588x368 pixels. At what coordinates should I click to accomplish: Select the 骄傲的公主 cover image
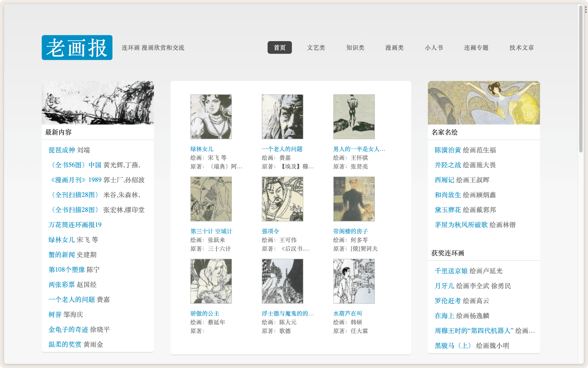(211, 281)
